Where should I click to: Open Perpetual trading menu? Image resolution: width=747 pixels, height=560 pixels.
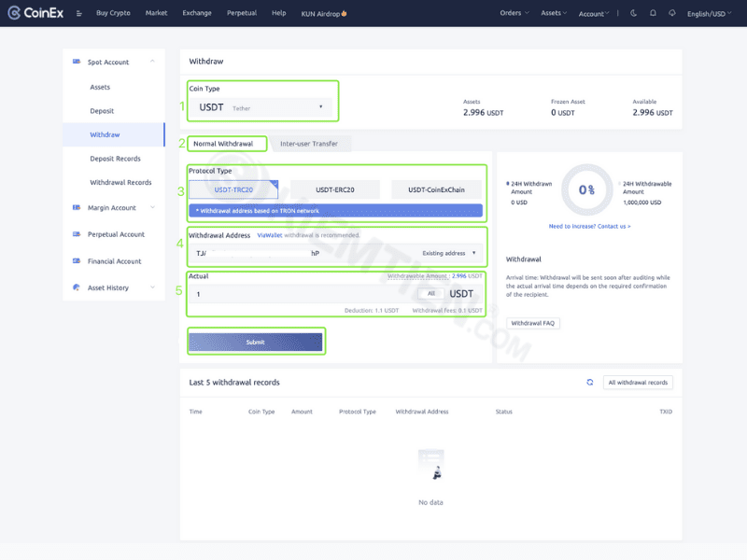pyautogui.click(x=242, y=13)
